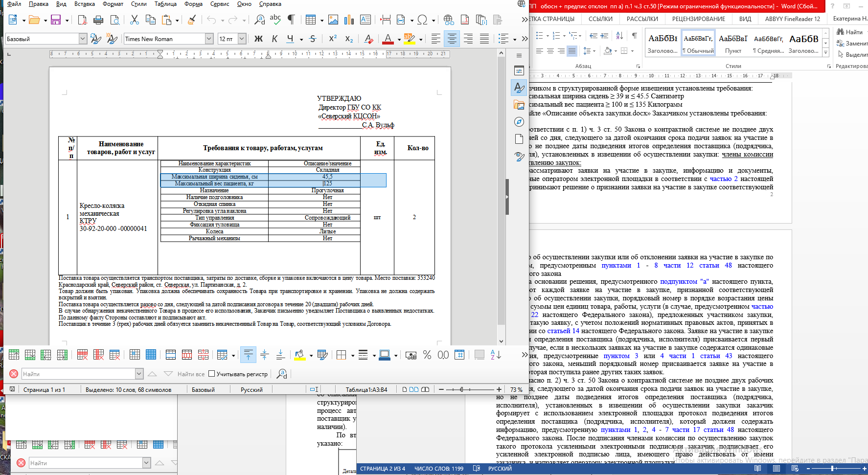
Task: Open the font name Times New Roman dropdown
Action: click(x=209, y=39)
